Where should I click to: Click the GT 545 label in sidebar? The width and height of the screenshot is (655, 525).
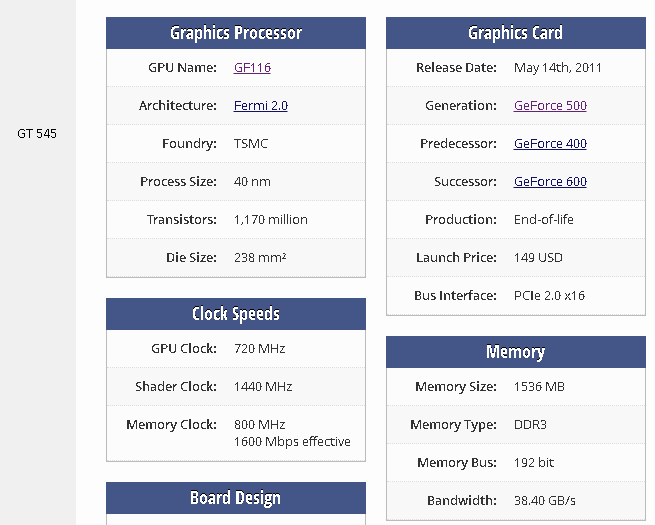[37, 134]
